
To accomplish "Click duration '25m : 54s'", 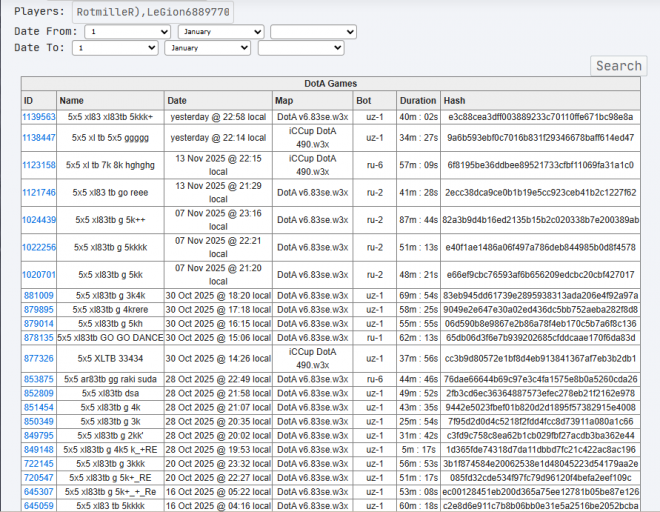I will 418,421.
